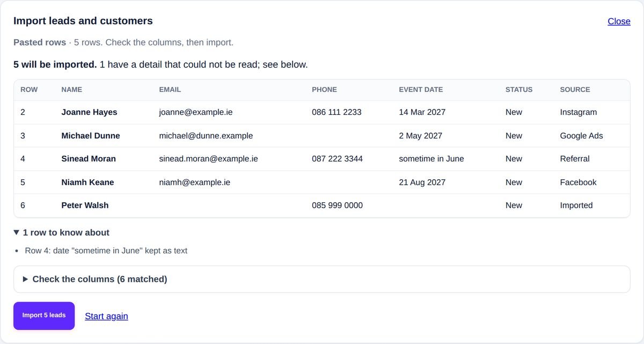
Task: Select the EVENT DATE column header
Action: tap(421, 90)
